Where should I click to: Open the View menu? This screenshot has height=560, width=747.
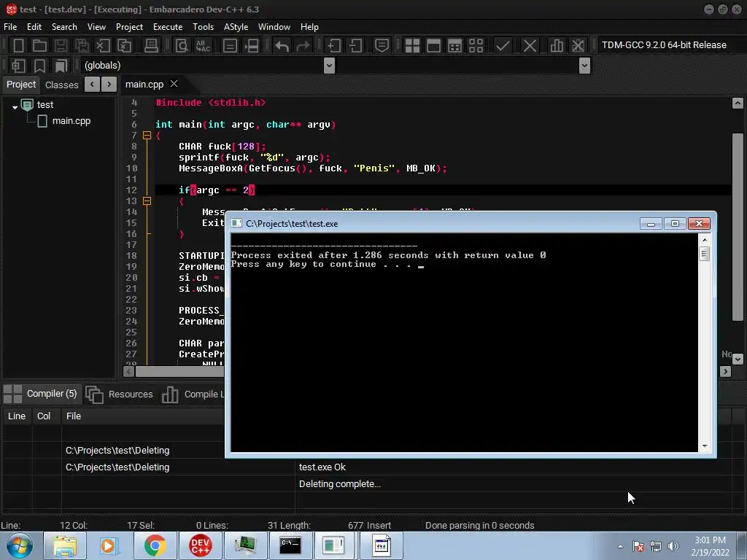pyautogui.click(x=96, y=27)
